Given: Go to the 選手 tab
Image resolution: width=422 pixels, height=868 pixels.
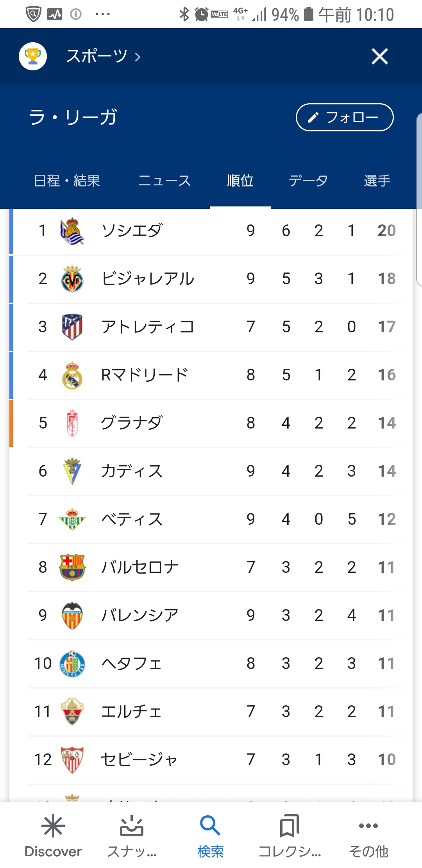Looking at the screenshot, I should [x=377, y=181].
